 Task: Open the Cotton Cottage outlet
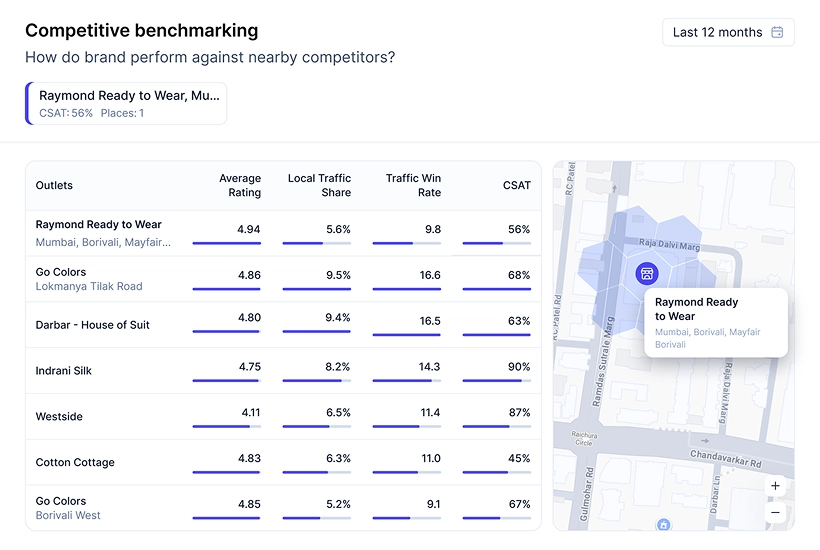[x=75, y=463]
